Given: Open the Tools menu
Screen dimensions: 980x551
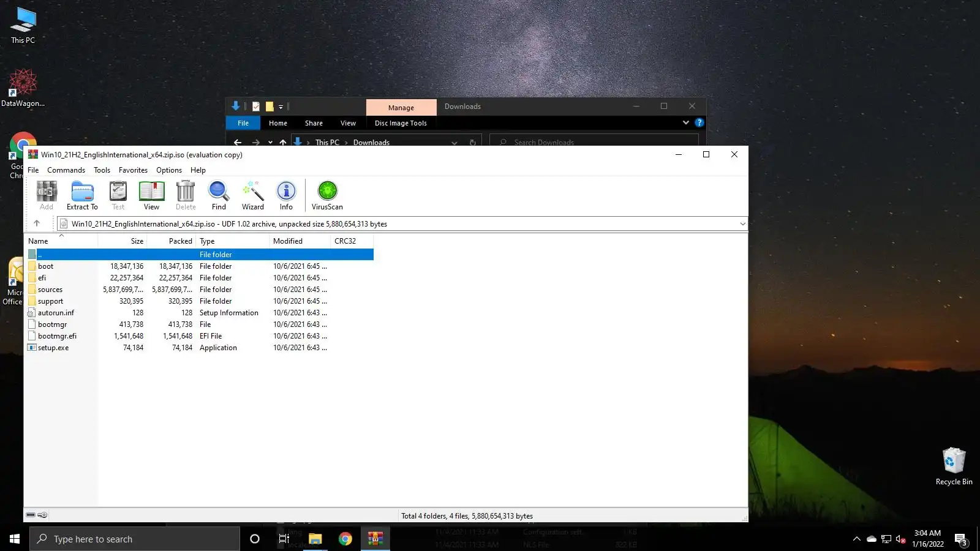Looking at the screenshot, I should [x=102, y=170].
